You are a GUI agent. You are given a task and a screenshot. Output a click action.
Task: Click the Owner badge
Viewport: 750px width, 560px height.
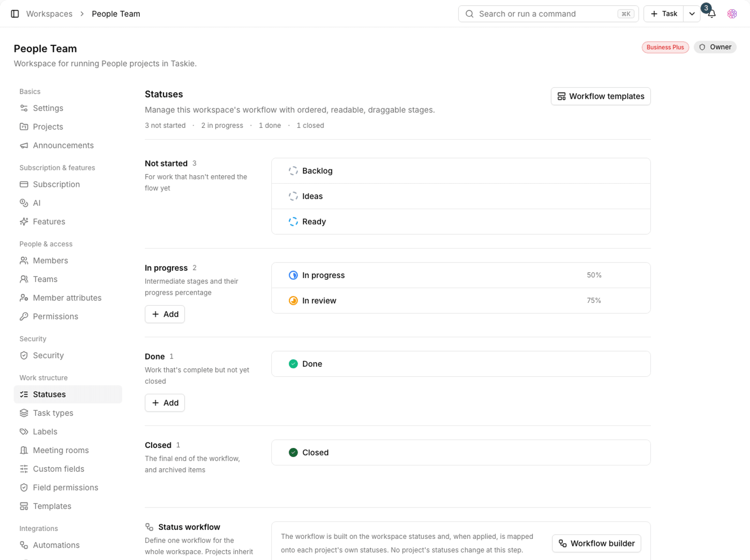click(715, 47)
